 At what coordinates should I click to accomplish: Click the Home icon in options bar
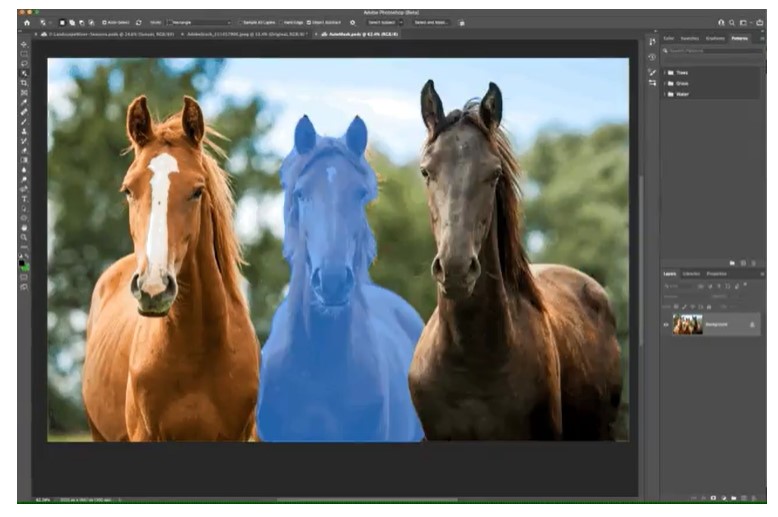pos(27,23)
